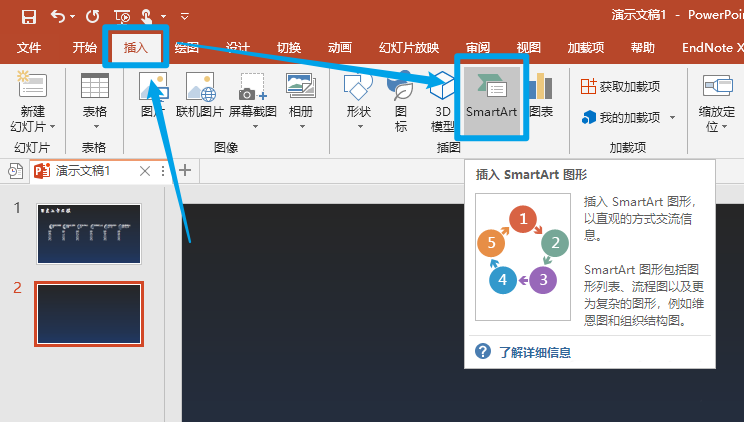Insert a 3D 模型
Viewport: 744px width, 422px height.
(442, 102)
